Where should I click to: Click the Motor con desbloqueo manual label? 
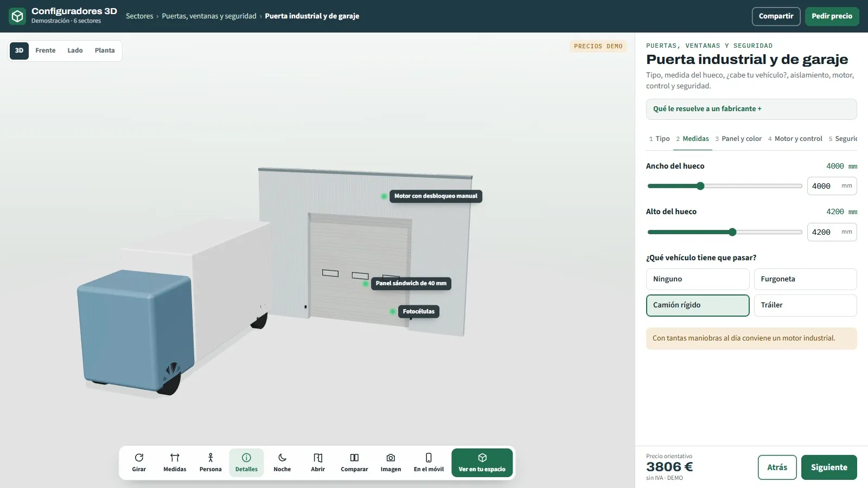click(436, 196)
